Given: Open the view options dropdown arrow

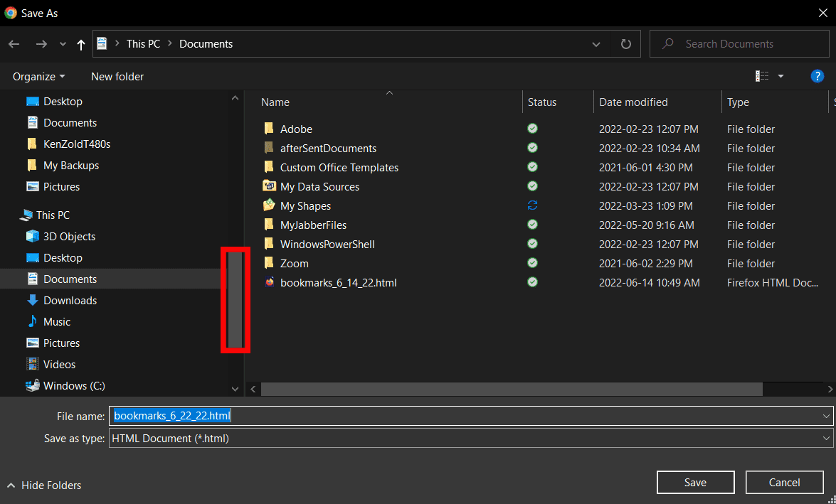Looking at the screenshot, I should [x=781, y=76].
